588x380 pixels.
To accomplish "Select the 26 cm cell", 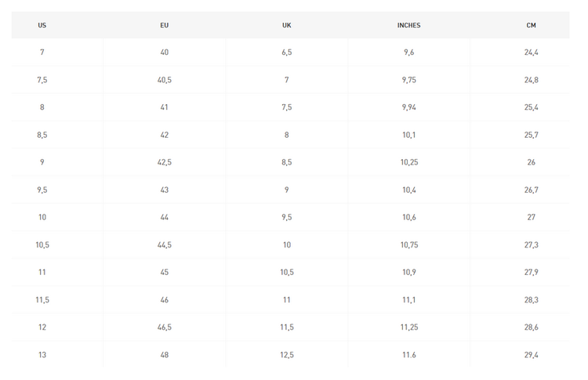I will (531, 162).
